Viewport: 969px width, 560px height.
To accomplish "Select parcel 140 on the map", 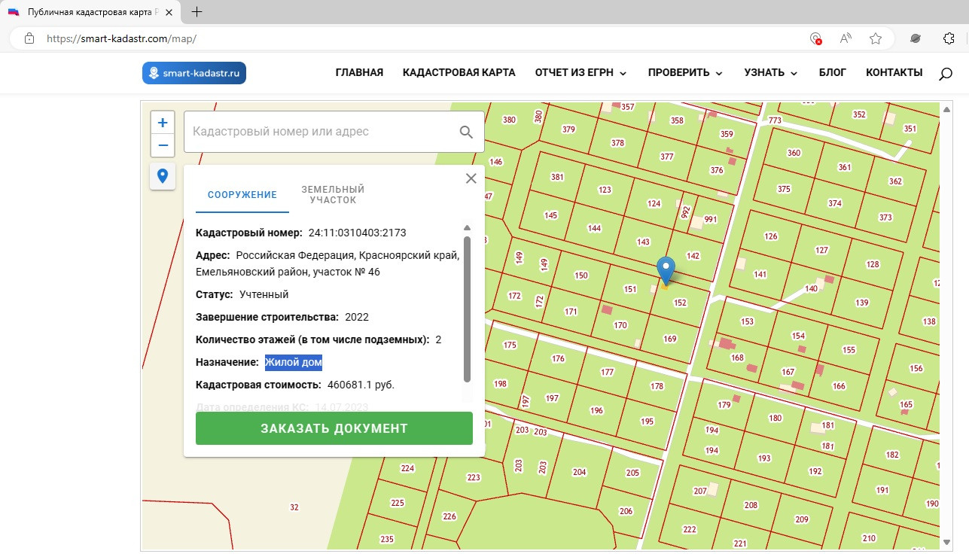I will tap(811, 289).
